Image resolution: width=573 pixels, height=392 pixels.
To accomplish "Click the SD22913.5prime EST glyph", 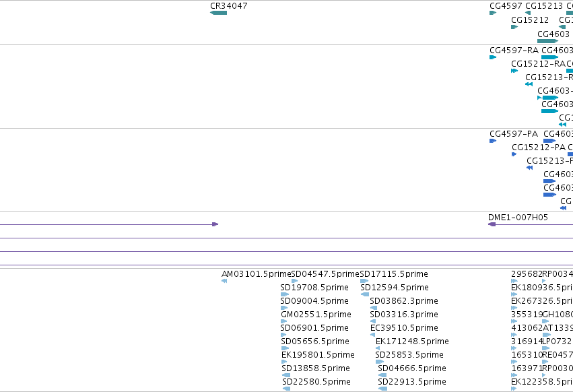I will (382, 389).
